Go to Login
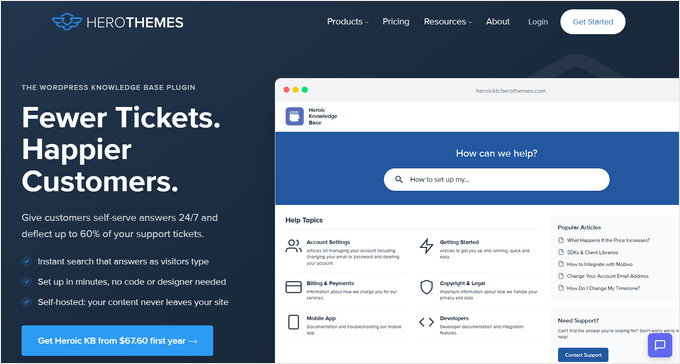 tap(538, 22)
